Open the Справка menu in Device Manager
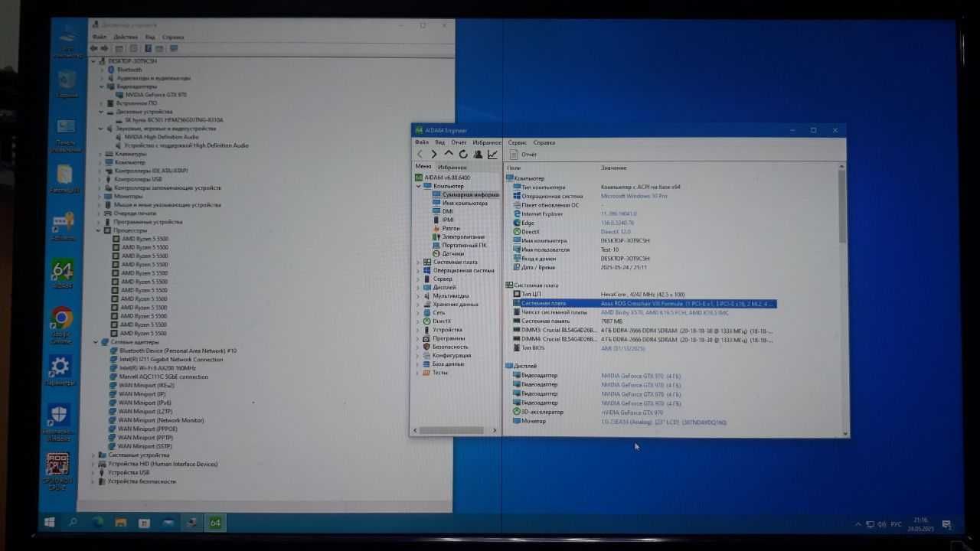 (x=173, y=37)
